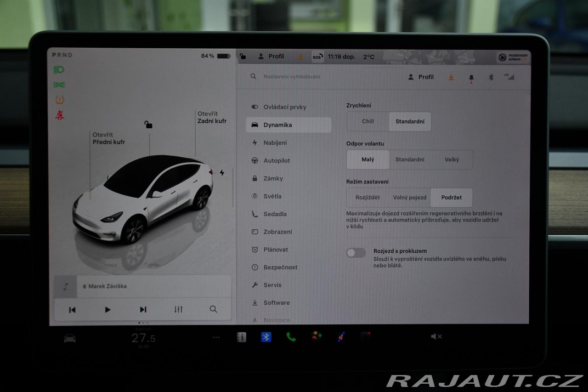
Task: Open the Software settings section
Action: point(276,303)
